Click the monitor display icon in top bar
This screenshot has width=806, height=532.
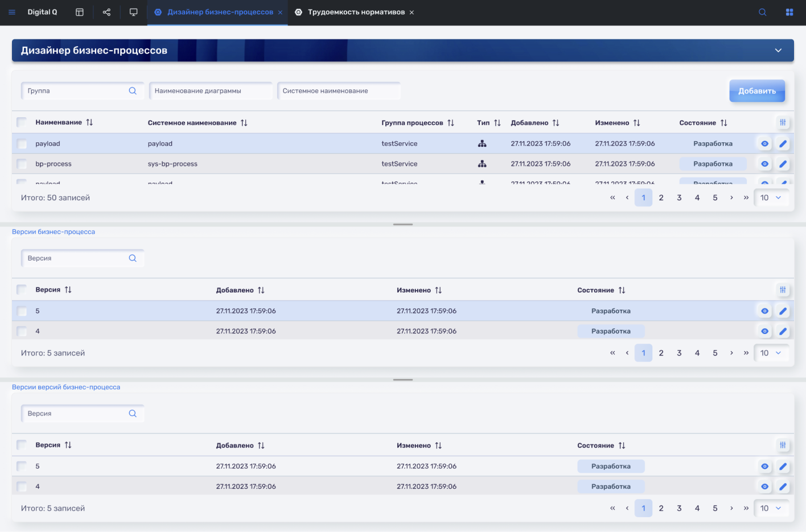(134, 12)
